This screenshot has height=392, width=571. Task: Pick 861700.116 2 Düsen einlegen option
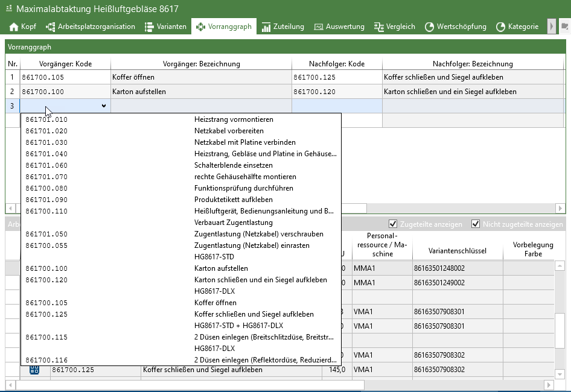[x=181, y=360]
